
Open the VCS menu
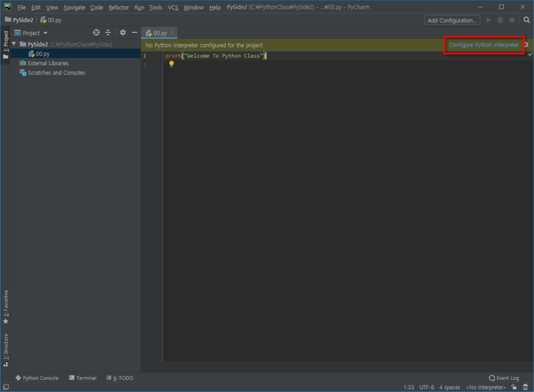click(x=173, y=7)
